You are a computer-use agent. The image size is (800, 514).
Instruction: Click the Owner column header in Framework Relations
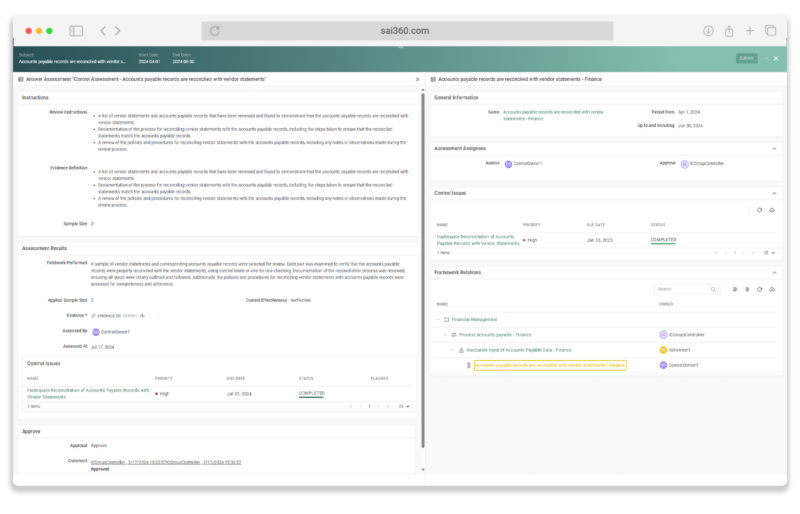coord(666,304)
